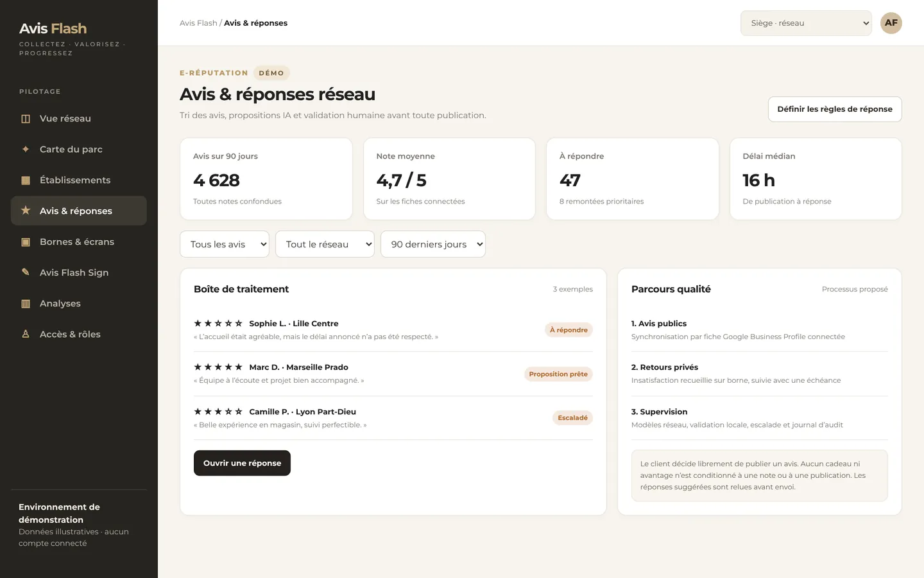Click Définir les règles de réponse button
The image size is (924, 578).
coord(835,109)
